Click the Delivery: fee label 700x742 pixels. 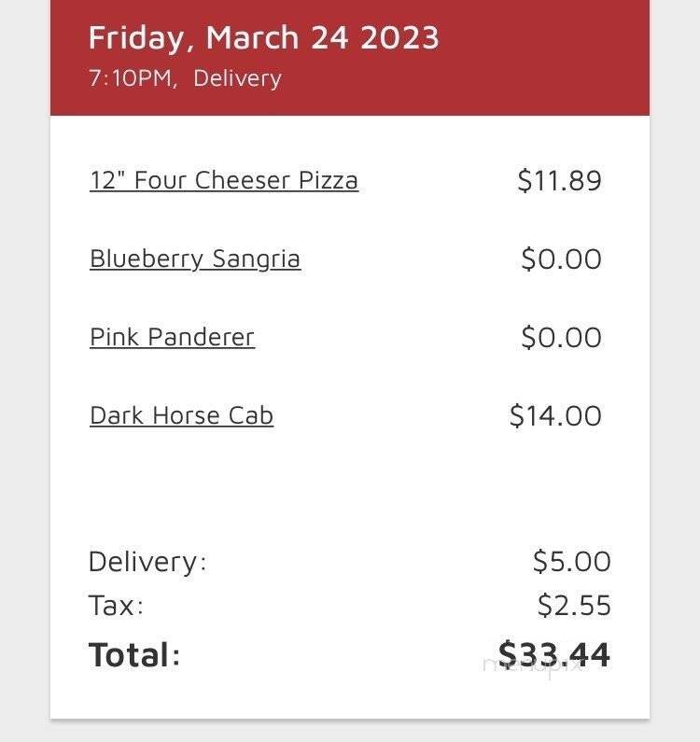(147, 562)
